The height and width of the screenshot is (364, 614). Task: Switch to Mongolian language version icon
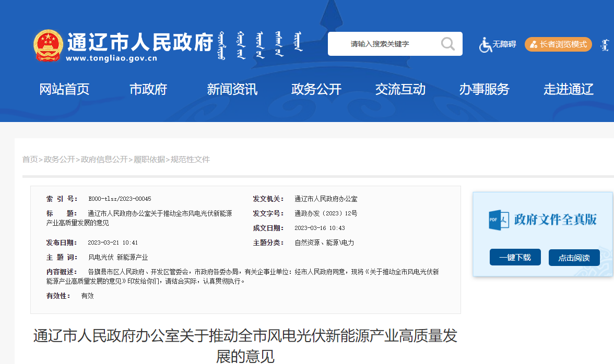tap(605, 45)
